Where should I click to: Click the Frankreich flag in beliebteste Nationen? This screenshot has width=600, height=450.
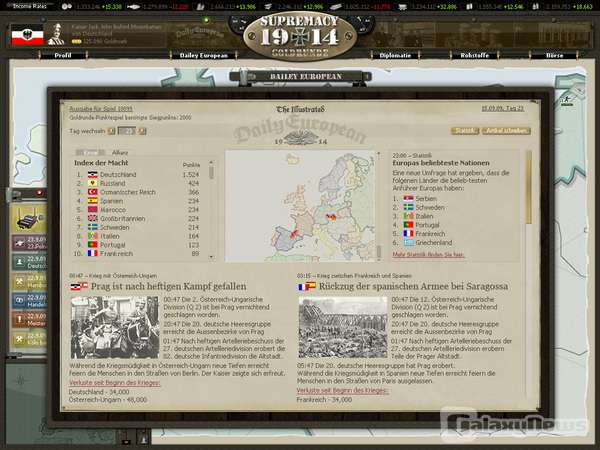(x=408, y=233)
